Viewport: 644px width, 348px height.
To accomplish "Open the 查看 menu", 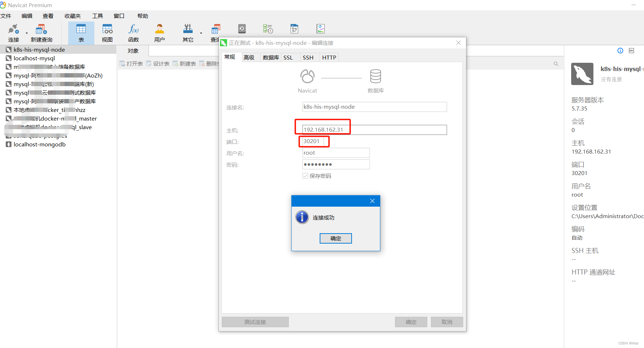I will (48, 16).
